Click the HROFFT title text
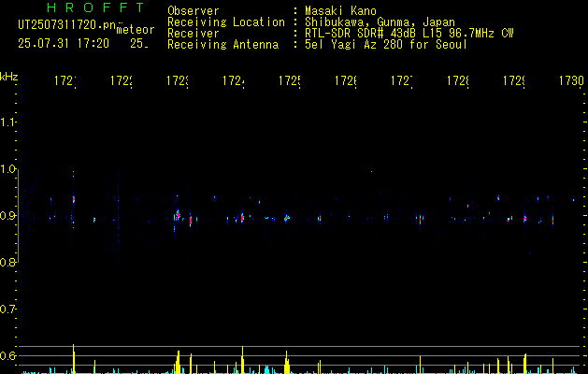Image resolution: width=588 pixels, height=374 pixels. pyautogui.click(x=95, y=7)
